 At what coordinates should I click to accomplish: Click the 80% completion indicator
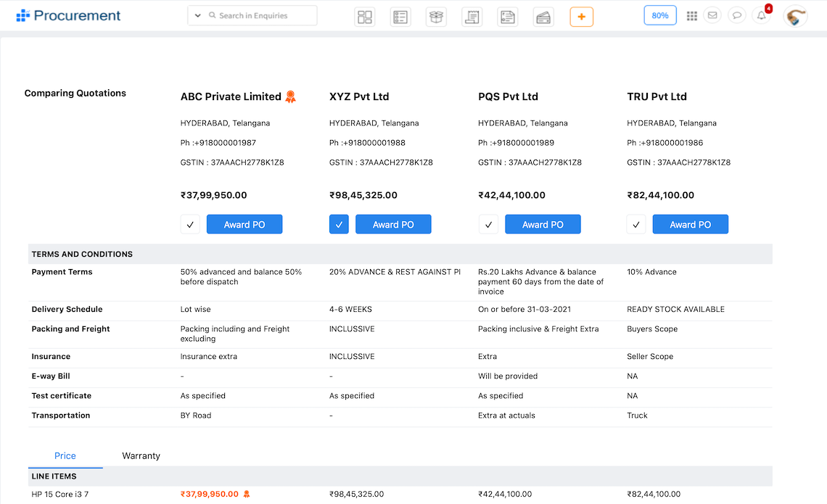tap(660, 15)
